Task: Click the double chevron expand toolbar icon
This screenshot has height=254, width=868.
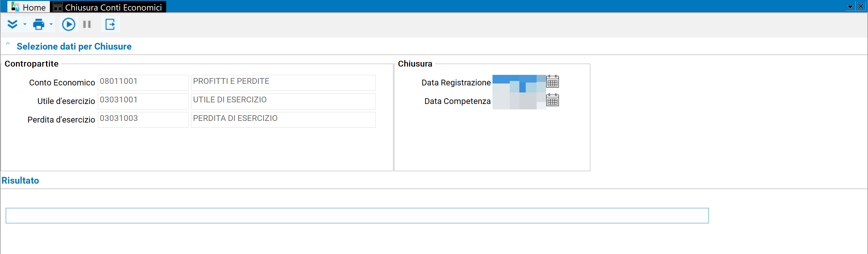Action: [12, 24]
